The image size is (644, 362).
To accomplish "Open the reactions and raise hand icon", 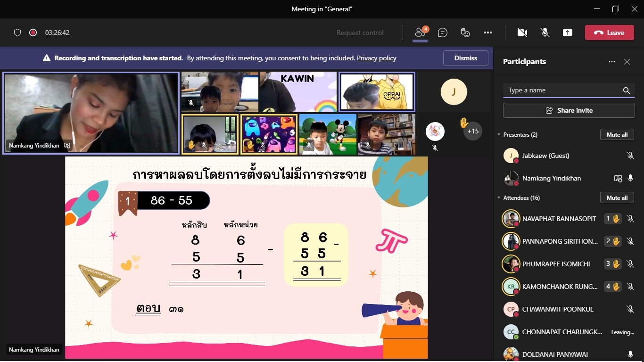I will [x=465, y=33].
